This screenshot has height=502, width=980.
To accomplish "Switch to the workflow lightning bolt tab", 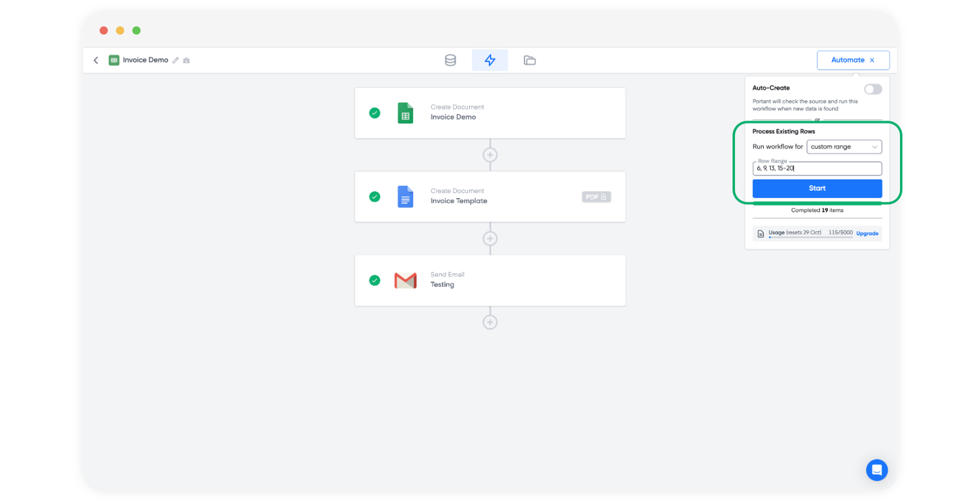I will pos(490,60).
